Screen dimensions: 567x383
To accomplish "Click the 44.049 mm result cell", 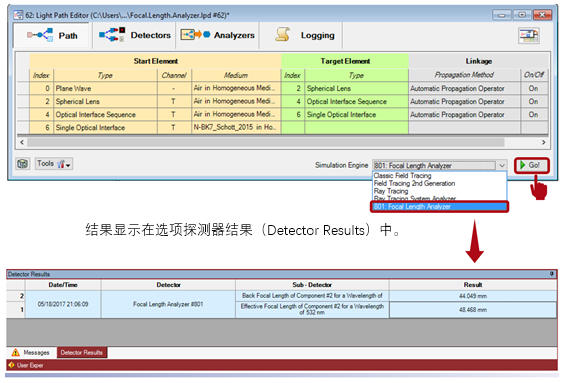I will pyautogui.click(x=473, y=296).
